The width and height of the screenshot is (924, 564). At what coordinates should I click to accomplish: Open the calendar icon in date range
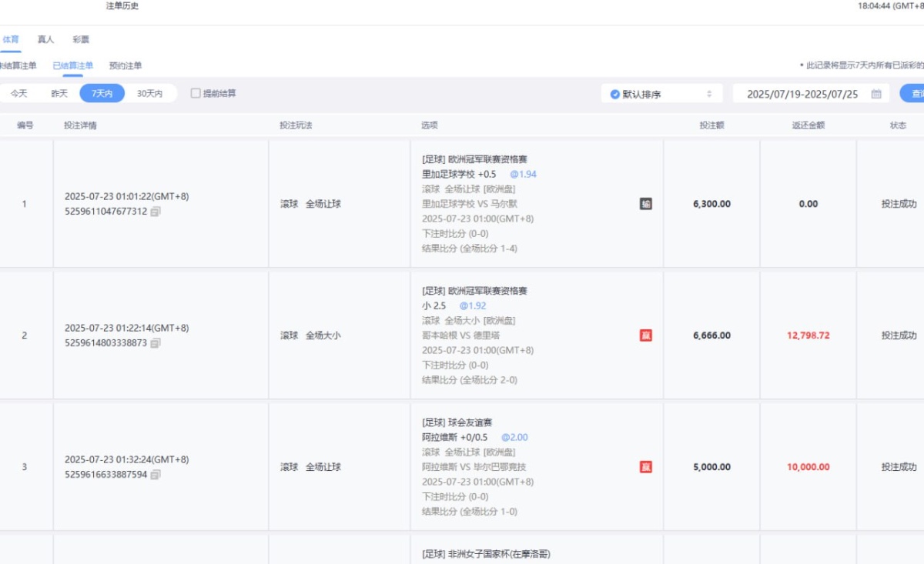click(876, 94)
